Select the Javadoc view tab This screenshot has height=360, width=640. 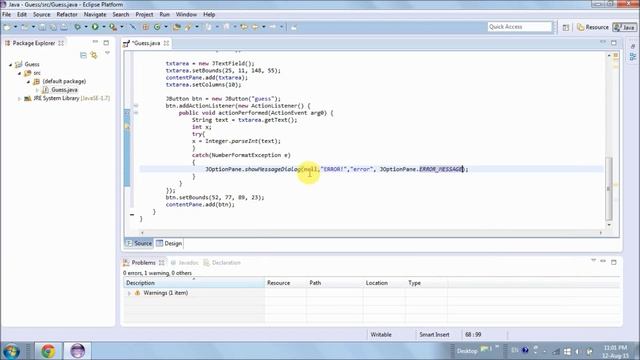[184, 262]
